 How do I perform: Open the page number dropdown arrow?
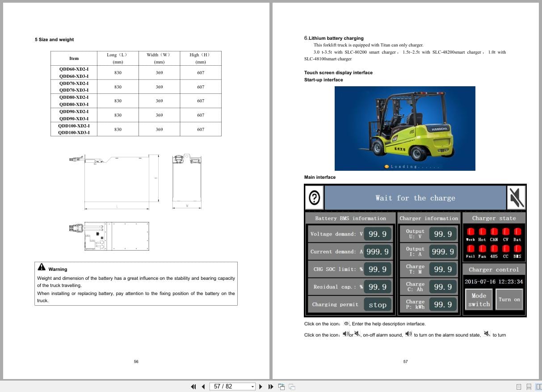[252, 387]
